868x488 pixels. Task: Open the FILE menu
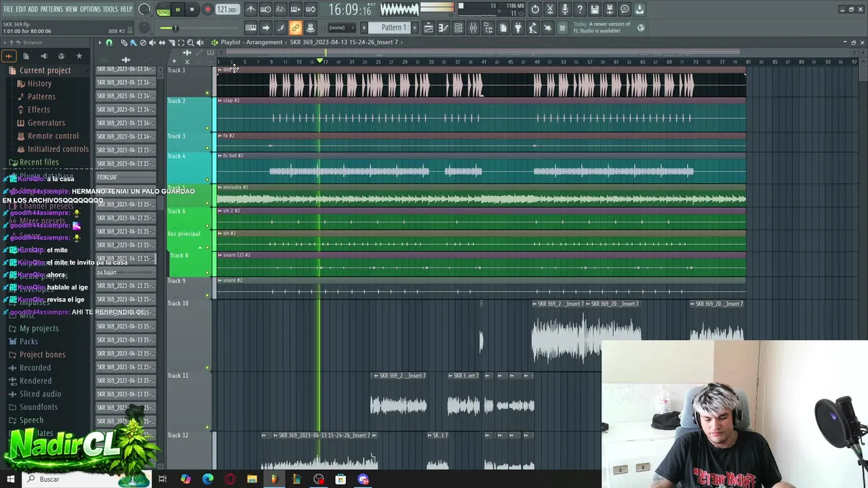click(x=9, y=9)
